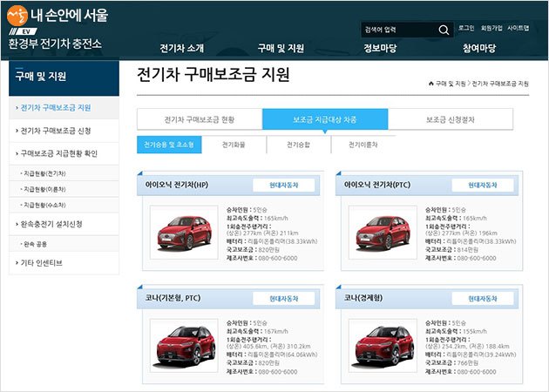
Task: Select 전기승용 및 초소형 sub-tab
Action: (169, 145)
